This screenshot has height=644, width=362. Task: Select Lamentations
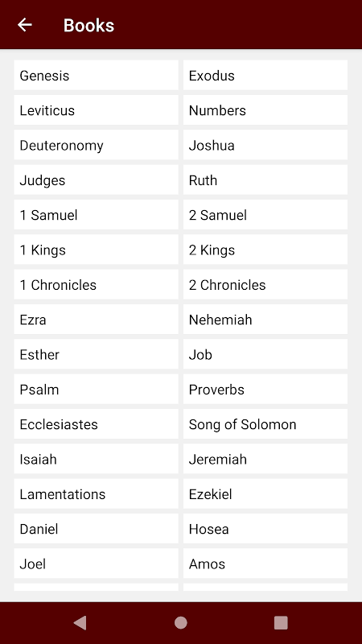(96, 494)
